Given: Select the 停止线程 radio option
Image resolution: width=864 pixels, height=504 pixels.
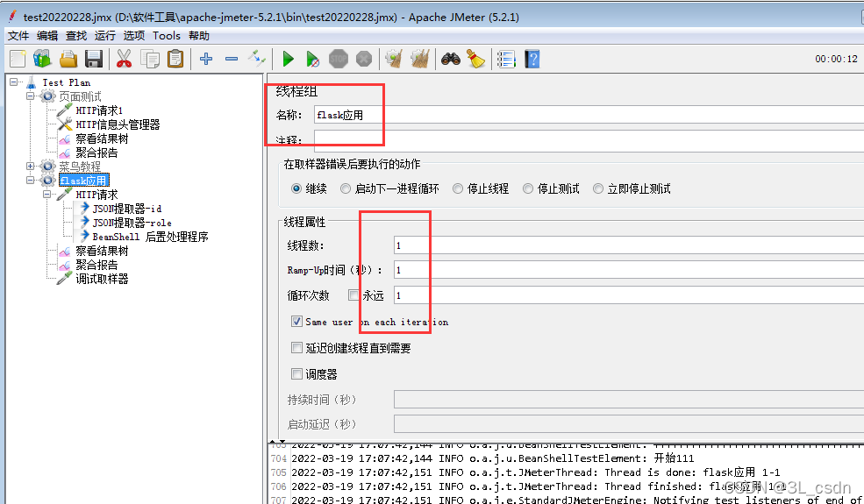Looking at the screenshot, I should [458, 189].
